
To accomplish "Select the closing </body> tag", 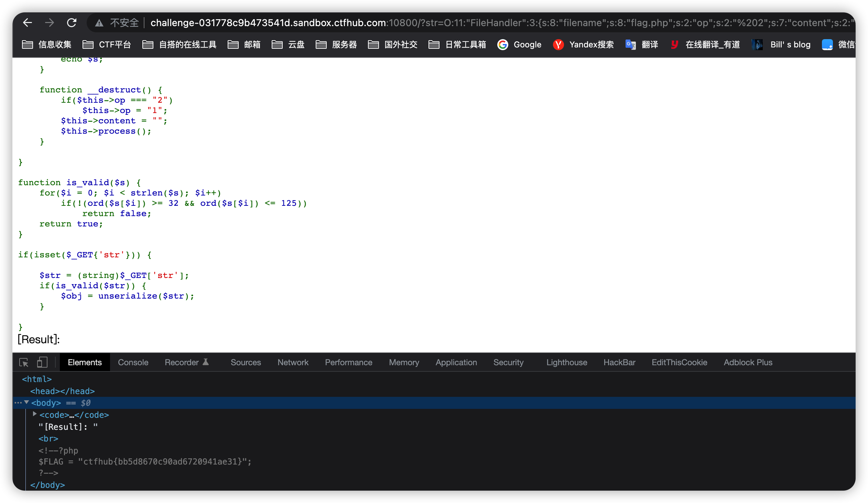I will click(47, 485).
